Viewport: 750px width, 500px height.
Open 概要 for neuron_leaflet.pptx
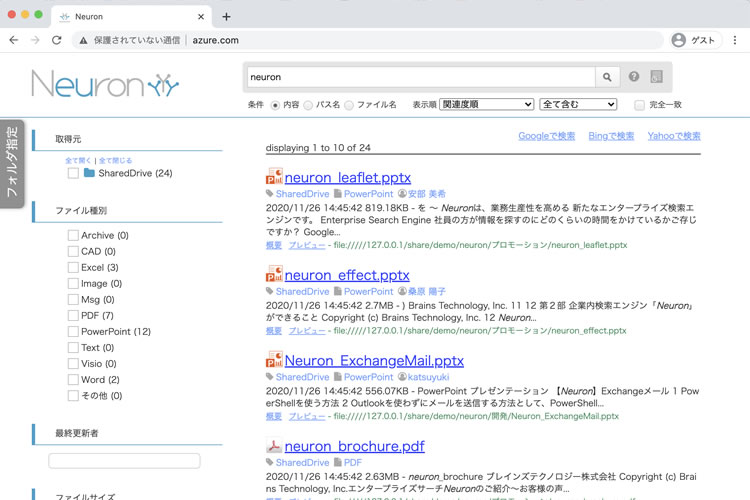point(274,245)
